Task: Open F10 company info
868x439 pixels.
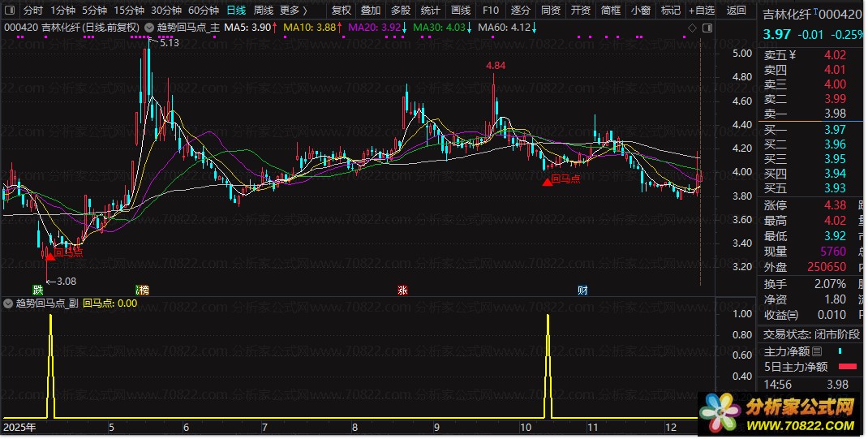Action: (491, 10)
